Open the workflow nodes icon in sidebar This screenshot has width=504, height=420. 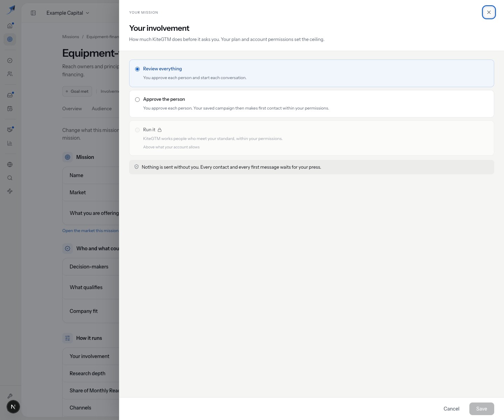click(x=10, y=191)
